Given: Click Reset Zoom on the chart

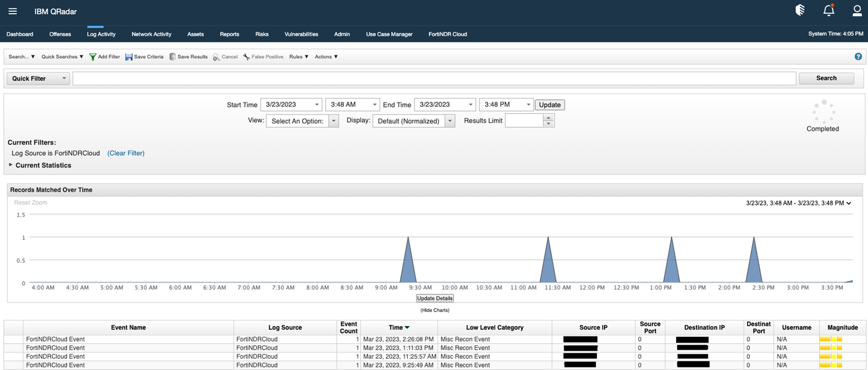Looking at the screenshot, I should (31, 203).
